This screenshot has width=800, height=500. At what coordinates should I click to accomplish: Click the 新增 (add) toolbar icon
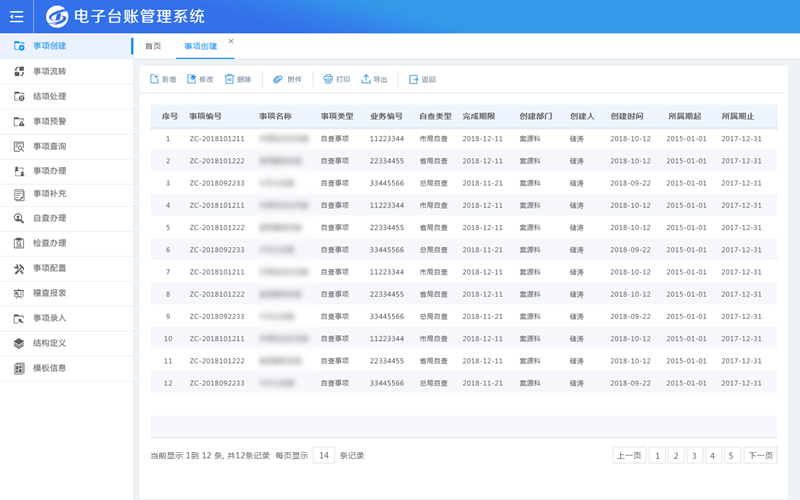(x=154, y=79)
